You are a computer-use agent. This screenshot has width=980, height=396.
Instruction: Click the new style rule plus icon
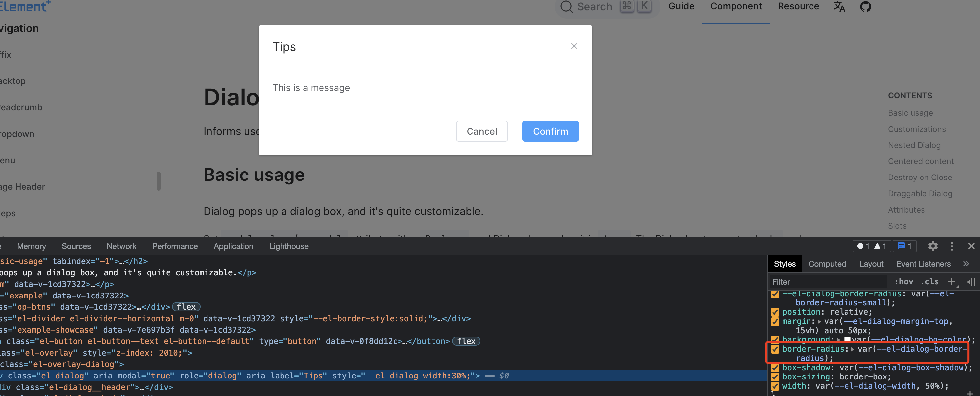point(951,281)
